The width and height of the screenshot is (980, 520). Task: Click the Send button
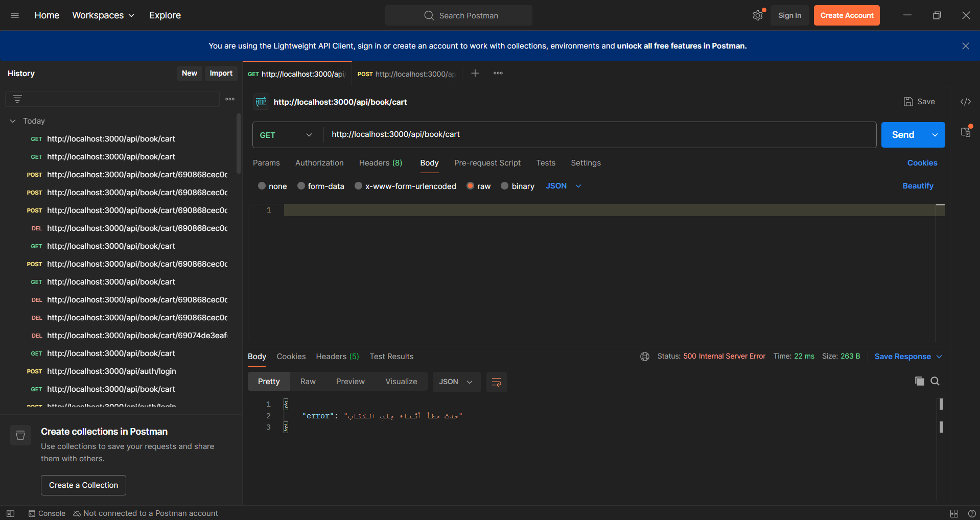tap(903, 135)
